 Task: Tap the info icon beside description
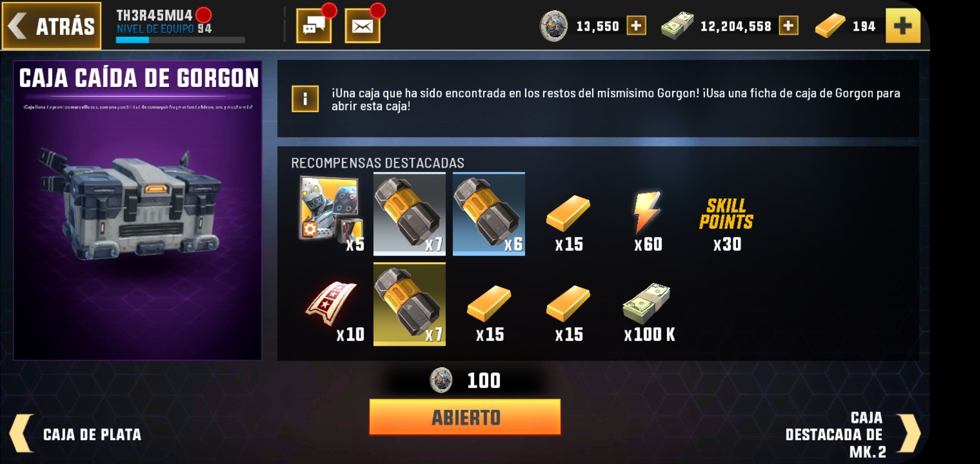click(305, 99)
